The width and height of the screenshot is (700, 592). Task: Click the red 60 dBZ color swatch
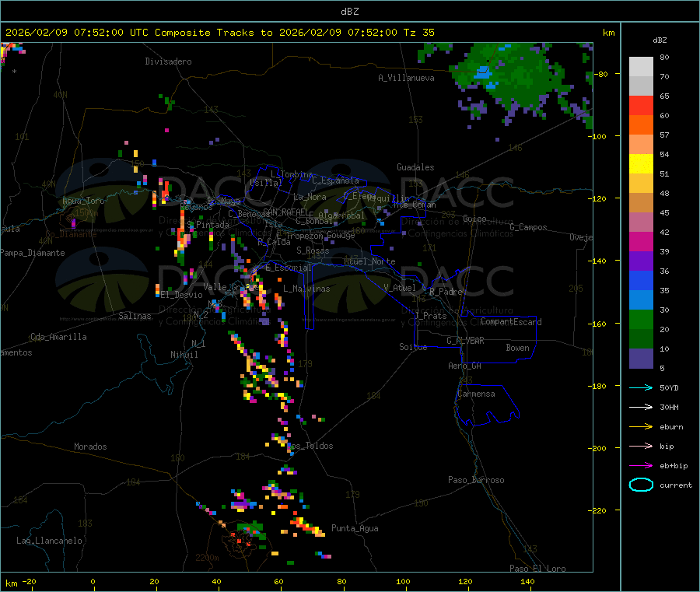(x=641, y=105)
